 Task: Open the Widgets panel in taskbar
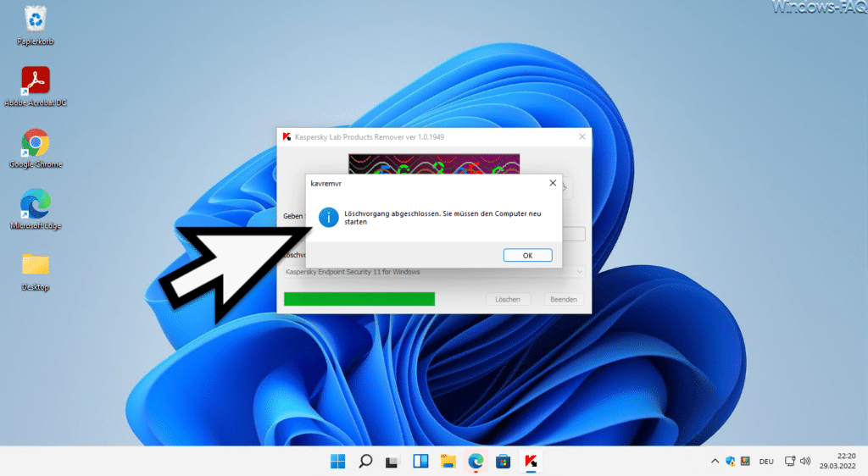coord(420,461)
